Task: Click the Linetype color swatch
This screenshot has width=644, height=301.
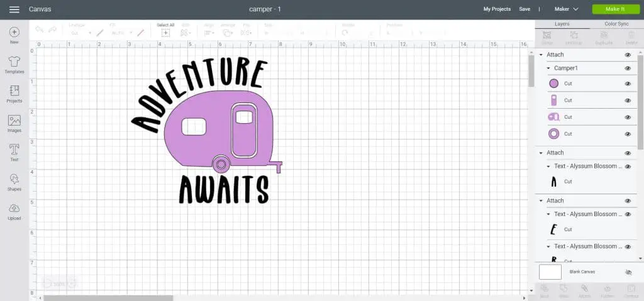Action: (x=100, y=33)
